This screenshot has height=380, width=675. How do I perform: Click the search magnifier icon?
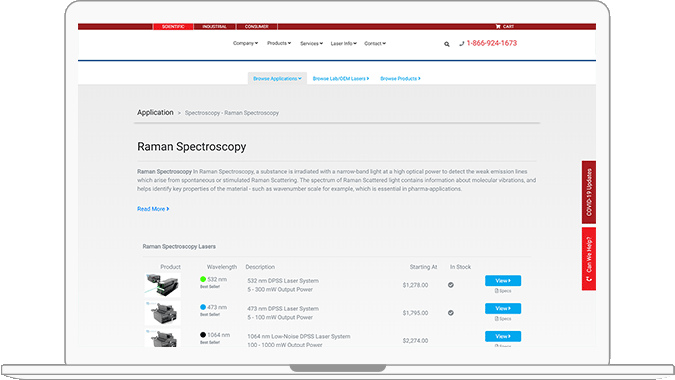click(x=447, y=44)
